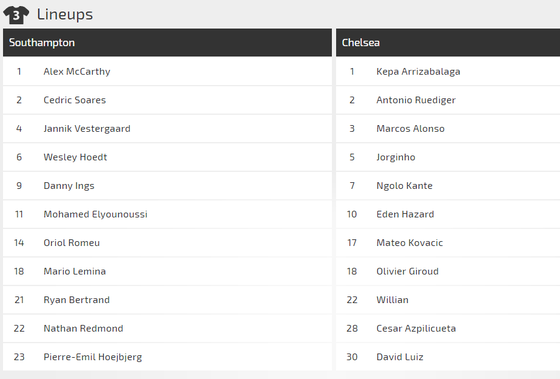
Task: Click Cesar Azpilicueta's name
Action: point(416,328)
